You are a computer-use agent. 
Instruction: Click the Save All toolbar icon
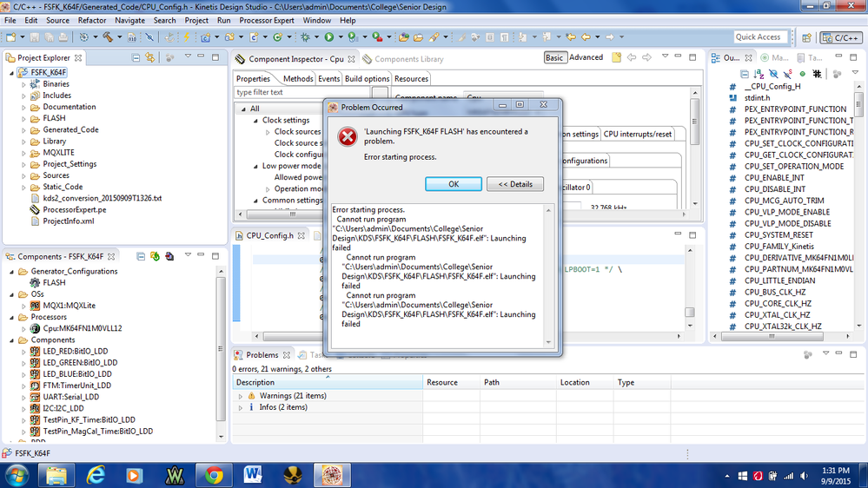pyautogui.click(x=49, y=37)
